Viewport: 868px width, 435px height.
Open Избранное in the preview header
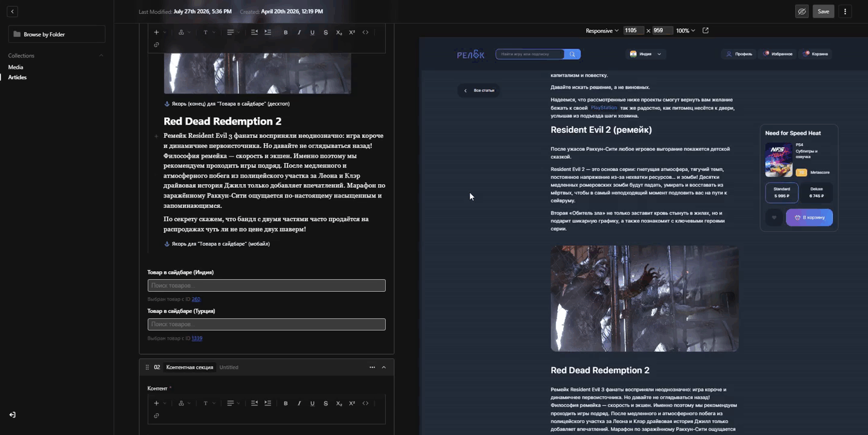tap(777, 54)
